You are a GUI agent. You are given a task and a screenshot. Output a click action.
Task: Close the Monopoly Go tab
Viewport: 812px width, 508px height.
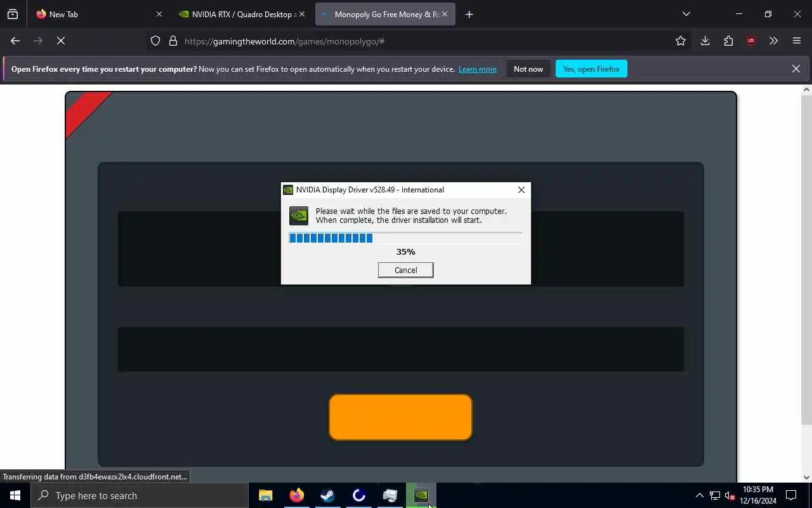click(x=445, y=14)
